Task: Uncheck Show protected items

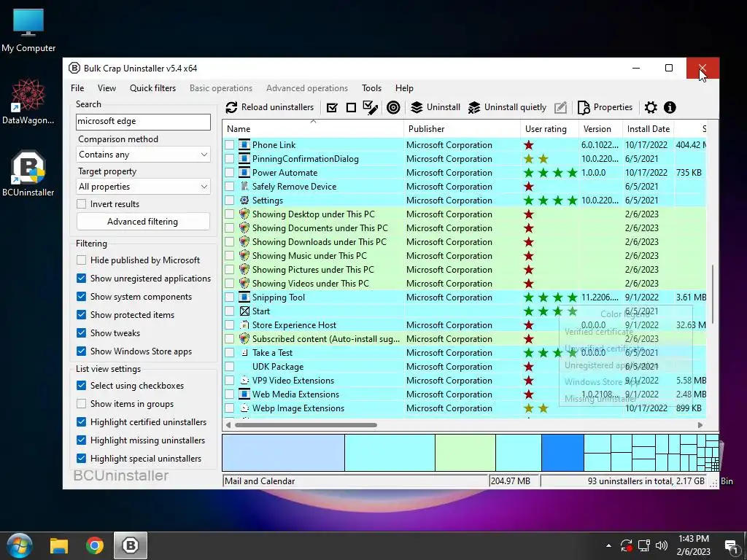Action: 82,315
